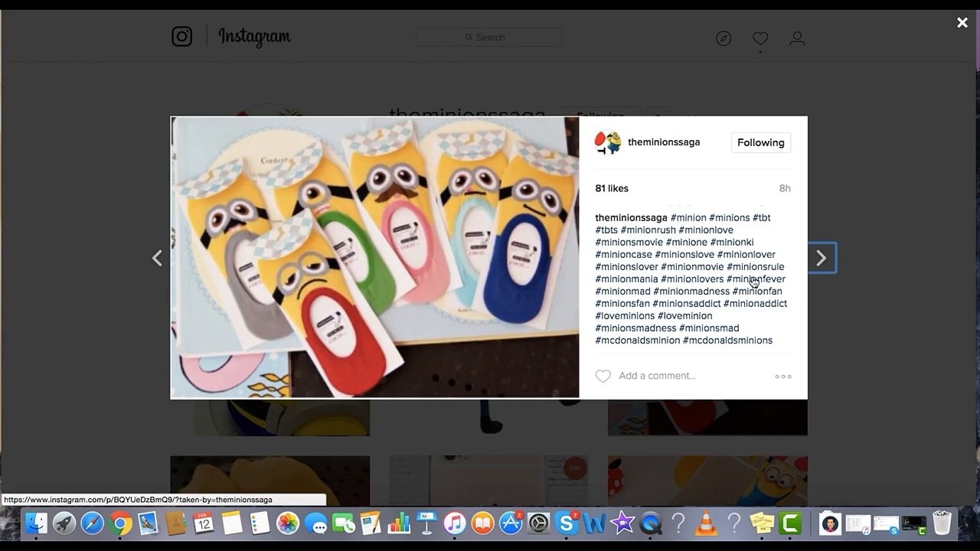Advance to the next post with right arrow
This screenshot has height=551, width=980.
tap(821, 259)
